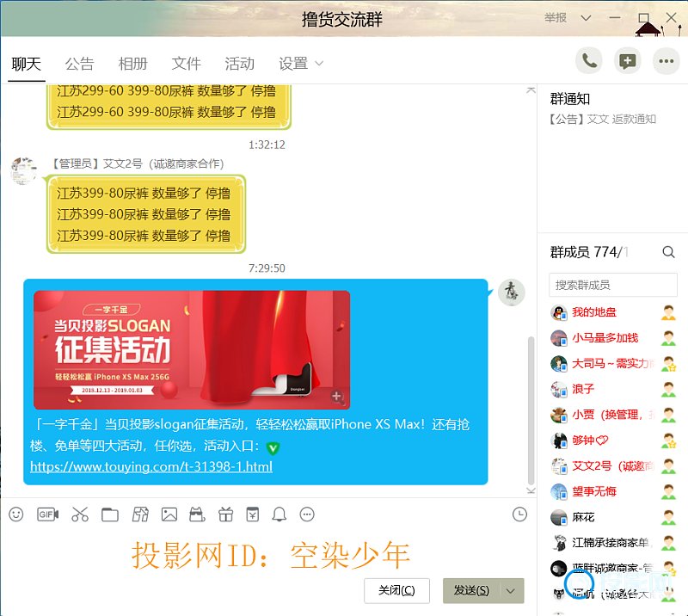The height and width of the screenshot is (616, 688).
Task: Select member 够钟 in the list
Action: pyautogui.click(x=613, y=440)
